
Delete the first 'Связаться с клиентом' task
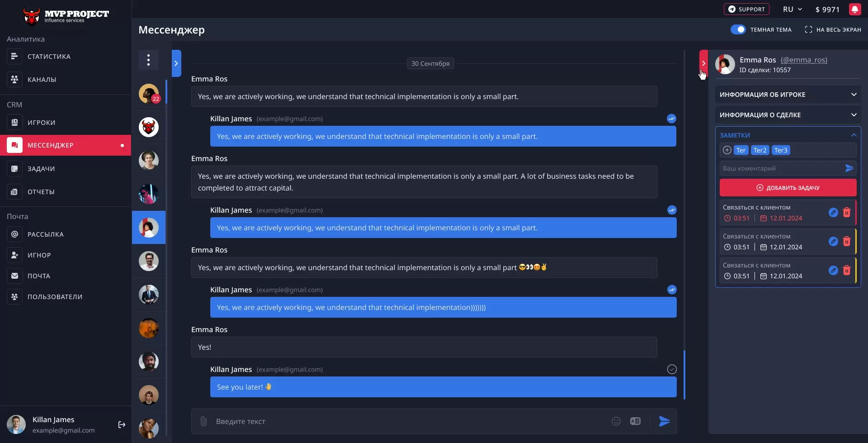847,212
